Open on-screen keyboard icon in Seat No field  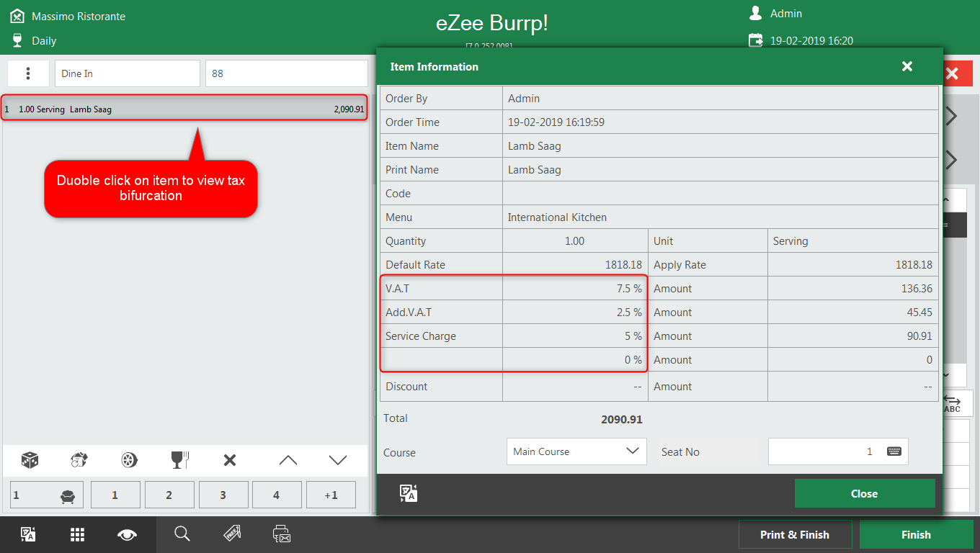(894, 451)
